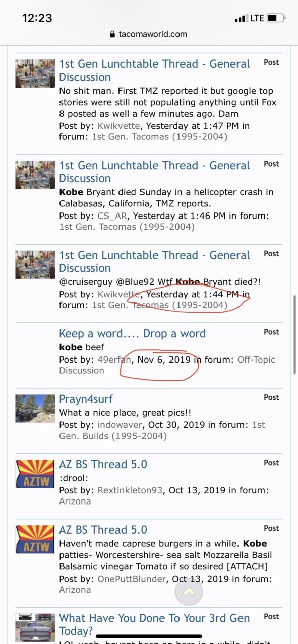Image resolution: width=298 pixels, height=644 pixels.
Task: Open the lunchtable avatar on the TMZ reported post
Action: click(x=35, y=74)
